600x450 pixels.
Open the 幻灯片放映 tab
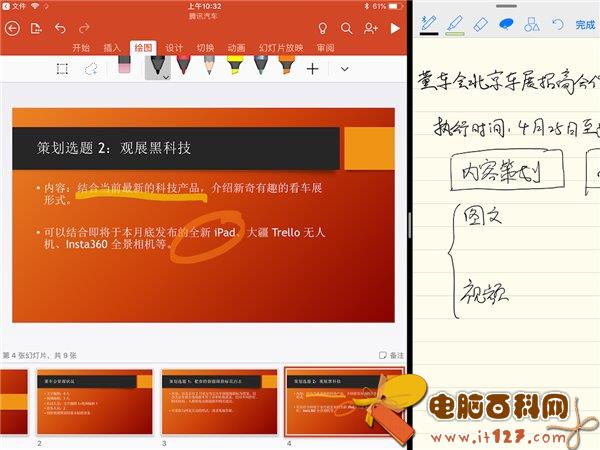click(281, 47)
